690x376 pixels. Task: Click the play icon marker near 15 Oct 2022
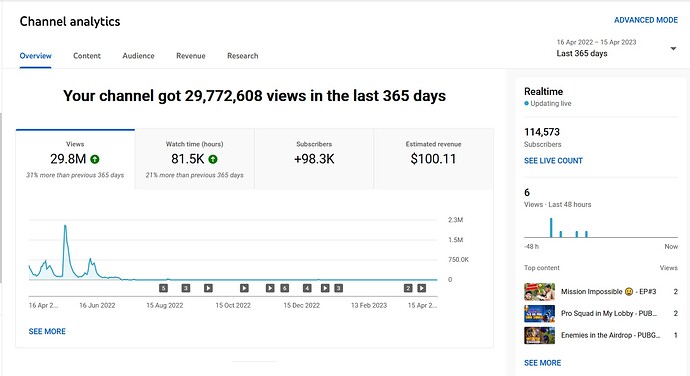click(244, 288)
